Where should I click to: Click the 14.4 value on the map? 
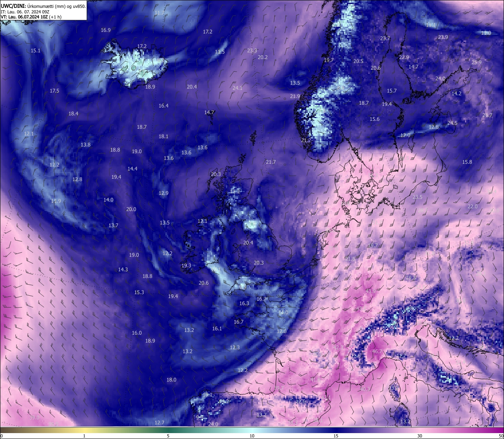[132, 169]
